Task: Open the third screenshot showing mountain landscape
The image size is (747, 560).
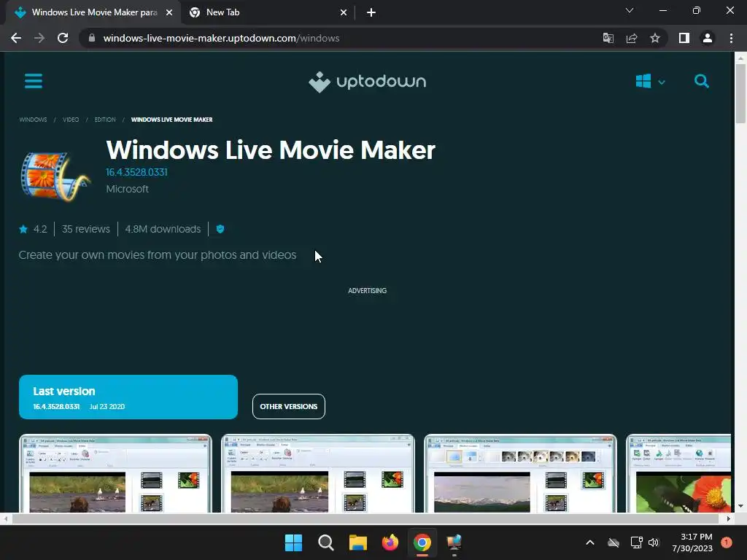Action: coord(520,473)
